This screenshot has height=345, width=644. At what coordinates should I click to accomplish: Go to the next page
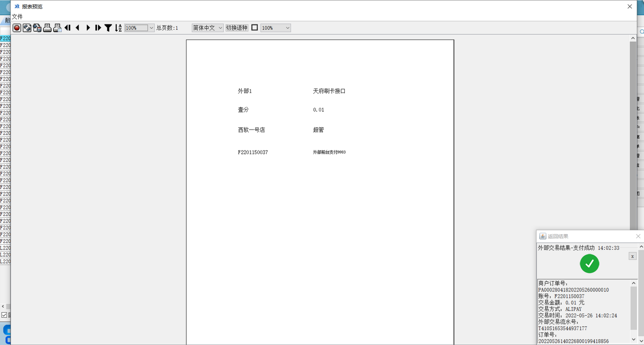[88, 28]
